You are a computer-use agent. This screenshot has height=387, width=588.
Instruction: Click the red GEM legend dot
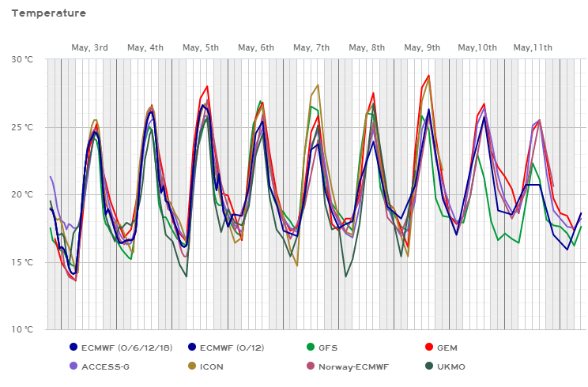pyautogui.click(x=429, y=347)
